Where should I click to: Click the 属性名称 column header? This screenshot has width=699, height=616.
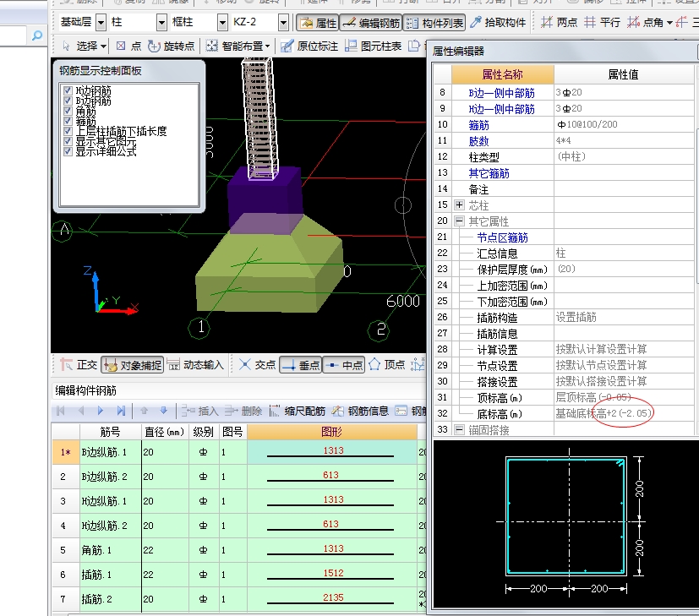pyautogui.click(x=502, y=74)
